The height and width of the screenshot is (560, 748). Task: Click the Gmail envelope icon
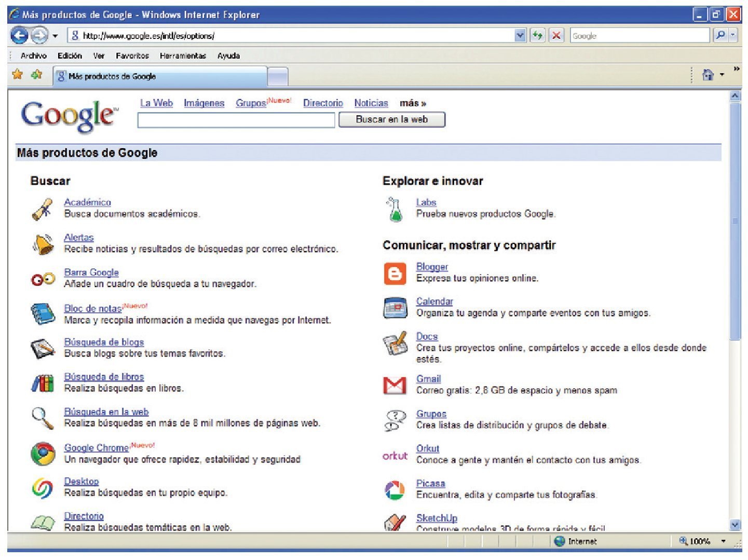395,385
